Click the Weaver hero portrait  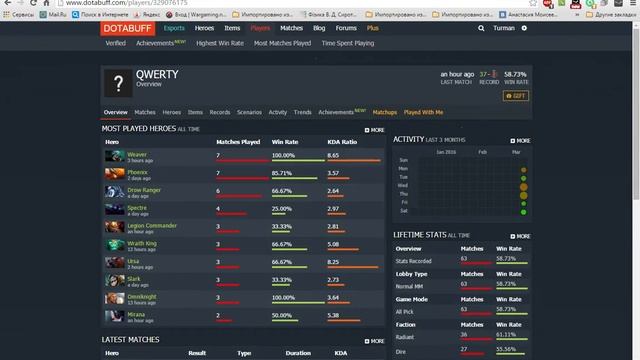coord(115,156)
